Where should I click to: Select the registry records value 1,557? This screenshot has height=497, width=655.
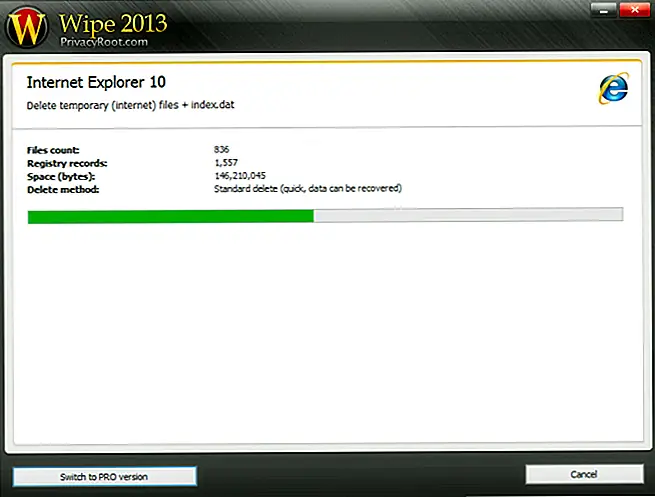[227, 162]
